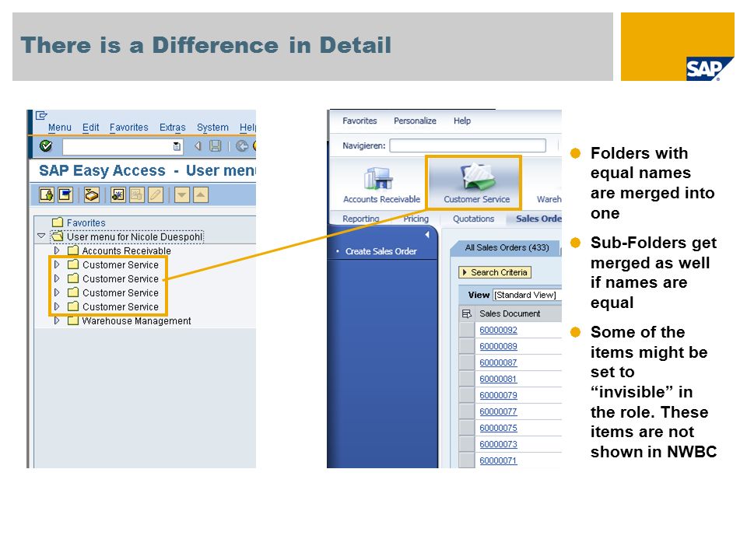Select the Favorites folder in the tree
This screenshot has height=560, width=747.
(79, 222)
